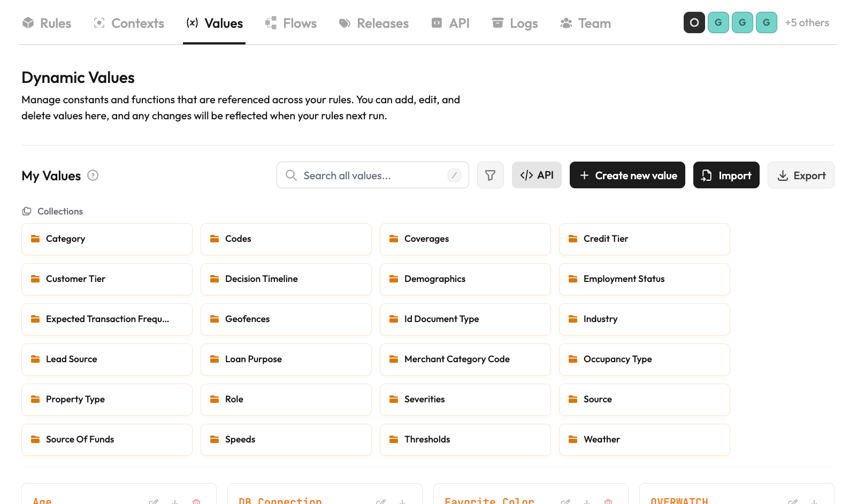The height and width of the screenshot is (504, 857).
Task: Open the Contexts tab
Action: 128,23
